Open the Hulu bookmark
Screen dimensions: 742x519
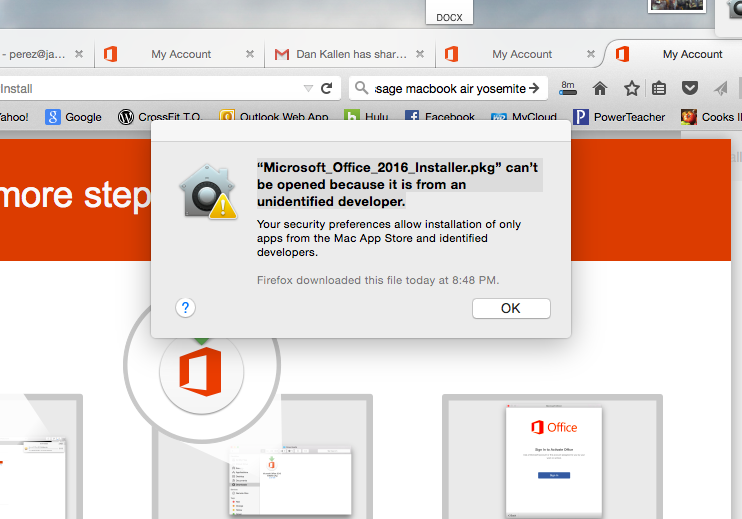[366, 117]
